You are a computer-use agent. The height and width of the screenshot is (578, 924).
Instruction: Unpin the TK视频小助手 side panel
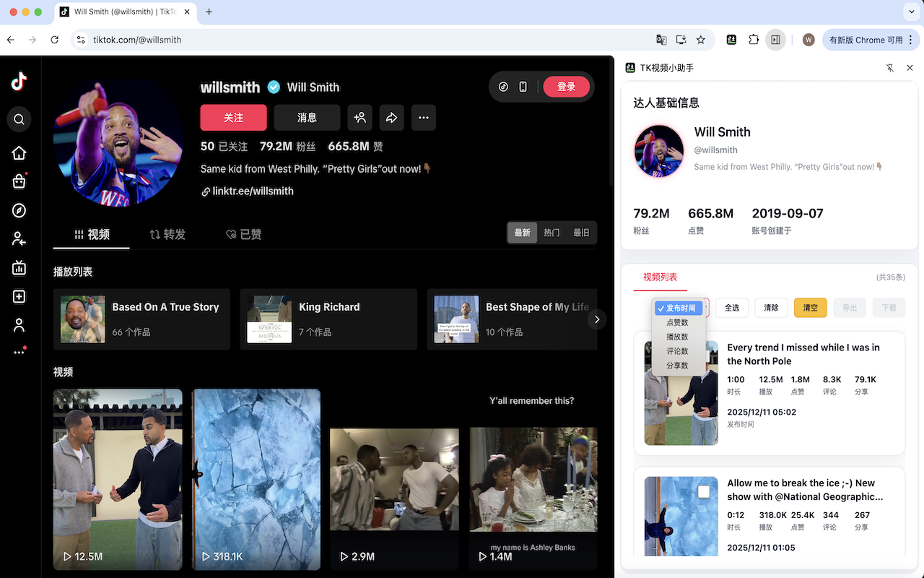[890, 68]
